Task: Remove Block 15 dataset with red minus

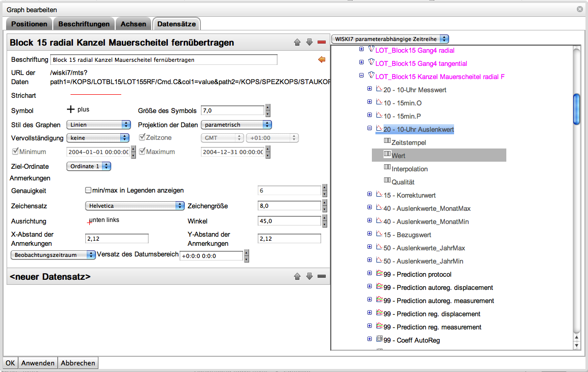Action: point(321,42)
